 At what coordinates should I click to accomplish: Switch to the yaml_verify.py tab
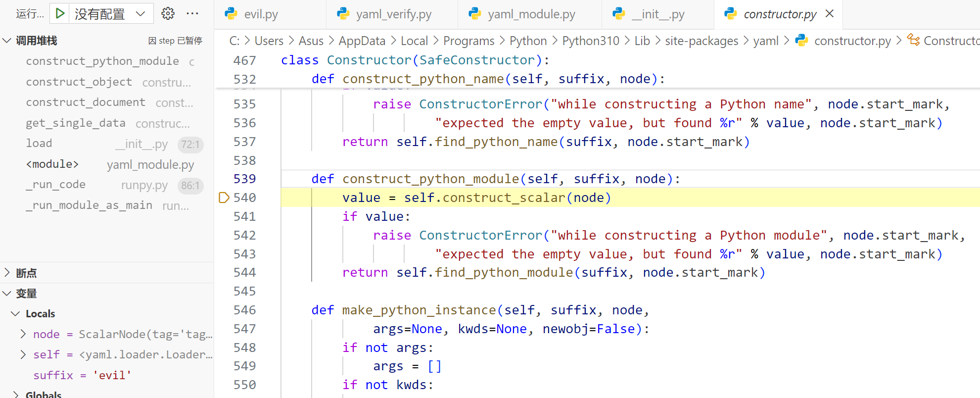click(392, 14)
